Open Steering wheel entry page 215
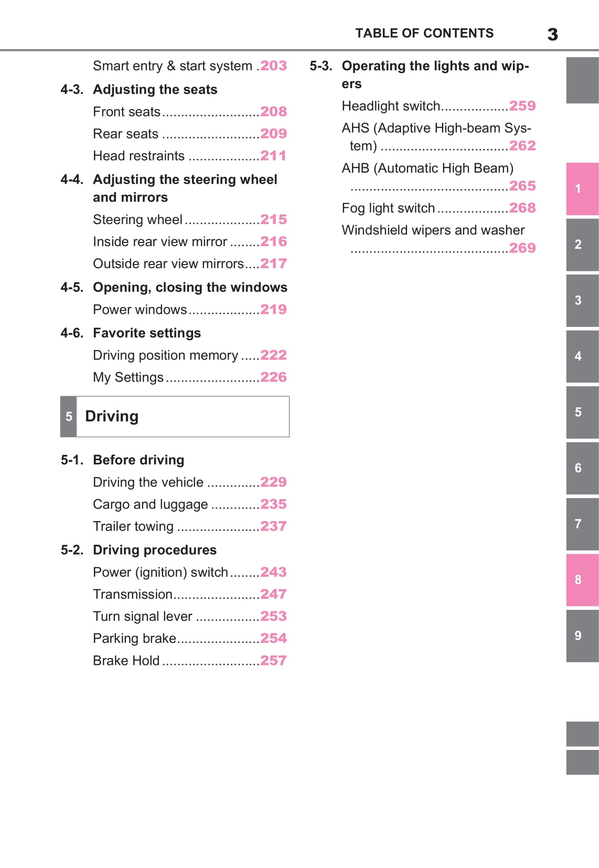Screen dimensions: 599x868 coord(273,219)
